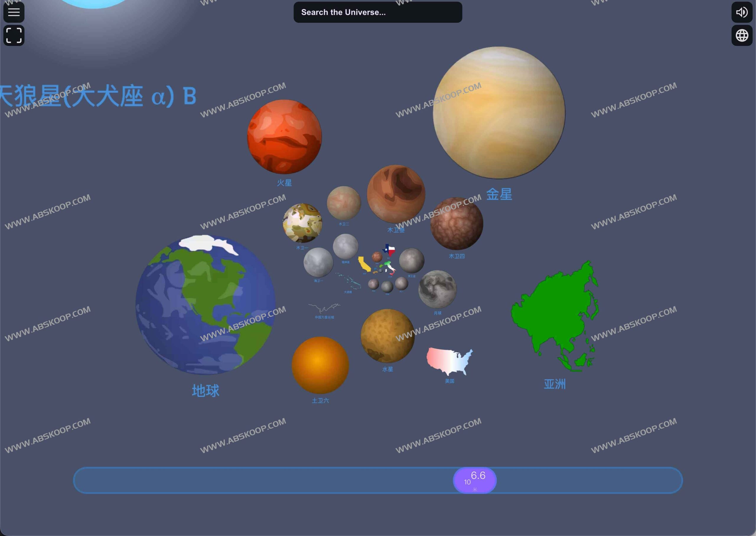The height and width of the screenshot is (536, 756).
Task: Click the Texas flag-shaped map
Action: click(x=389, y=250)
